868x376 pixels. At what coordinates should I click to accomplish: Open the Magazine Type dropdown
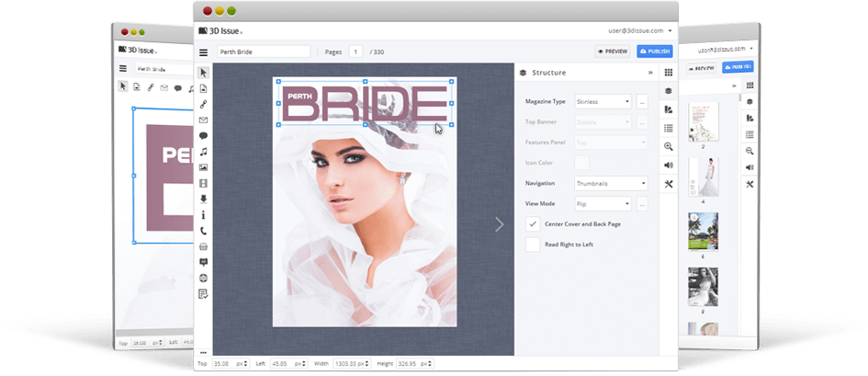(x=603, y=101)
